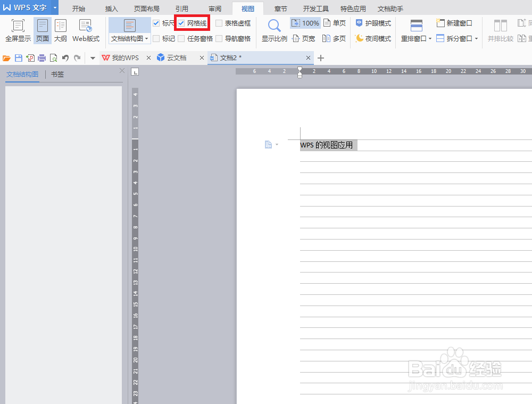
Task: Open a New Window (新建窗口)
Action: 454,23
